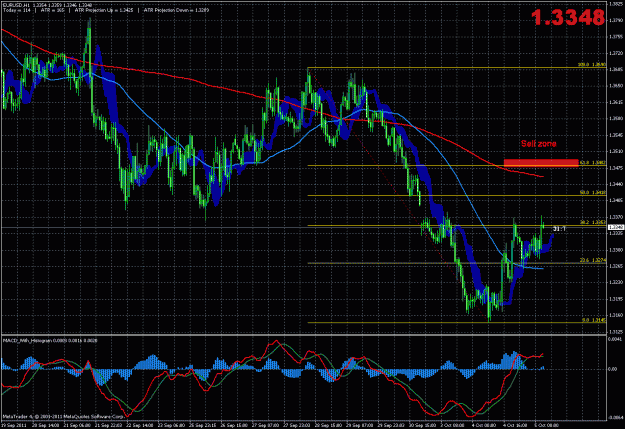Click the 0.00 MACD zero level value
The width and height of the screenshot is (625, 429).
[612, 369]
